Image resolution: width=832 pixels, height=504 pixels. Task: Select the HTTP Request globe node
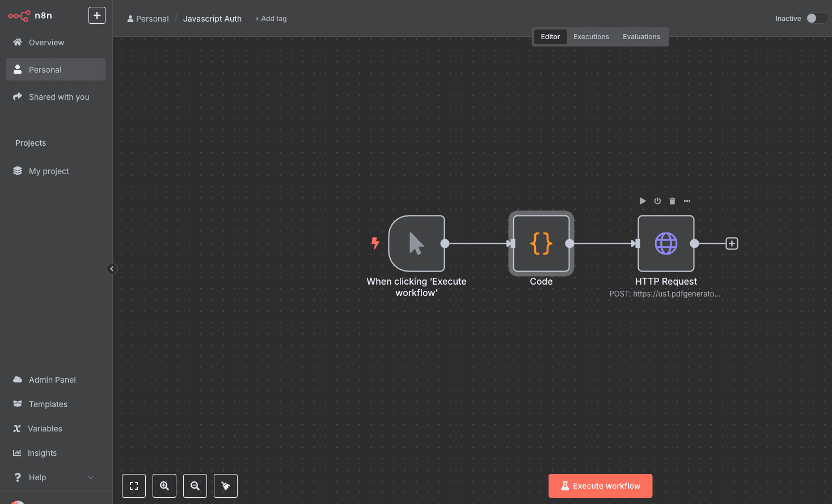pos(666,244)
